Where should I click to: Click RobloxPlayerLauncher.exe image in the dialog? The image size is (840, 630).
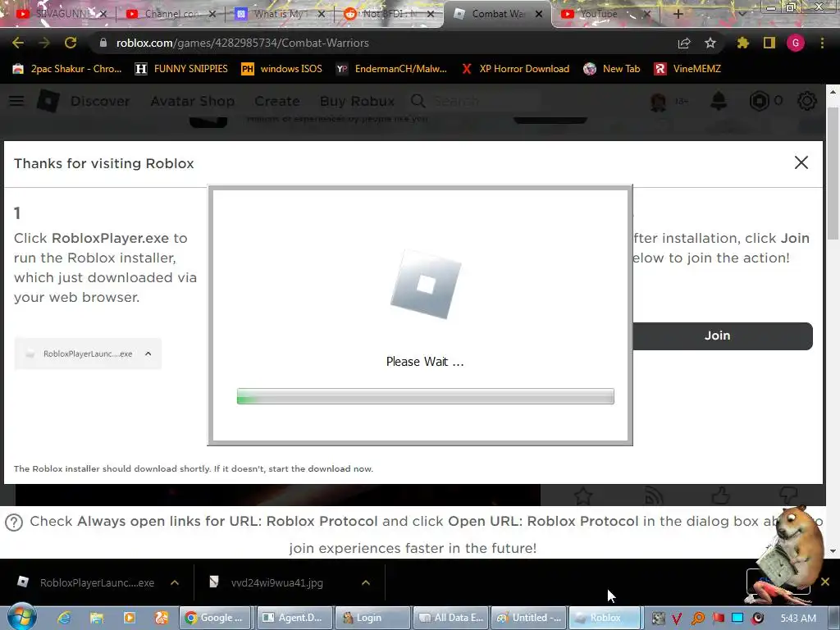click(88, 354)
